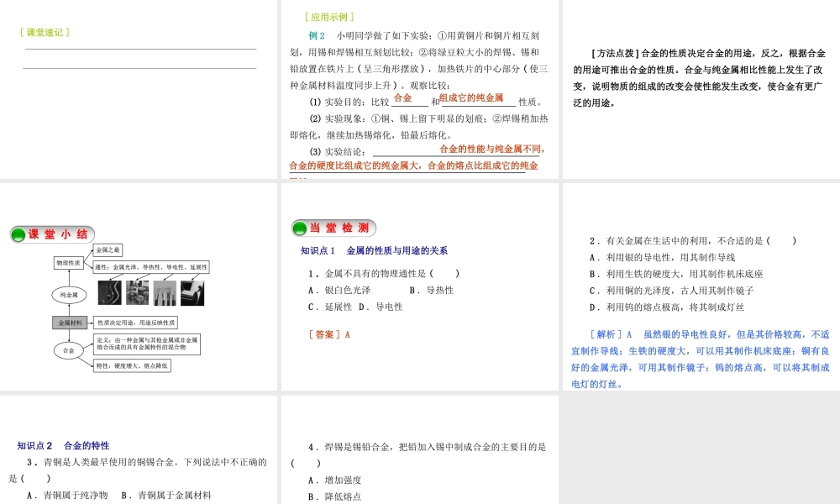Select option A. 利用银的导电性，用其制作导线
The height and width of the screenshot is (504, 840).
click(662, 258)
